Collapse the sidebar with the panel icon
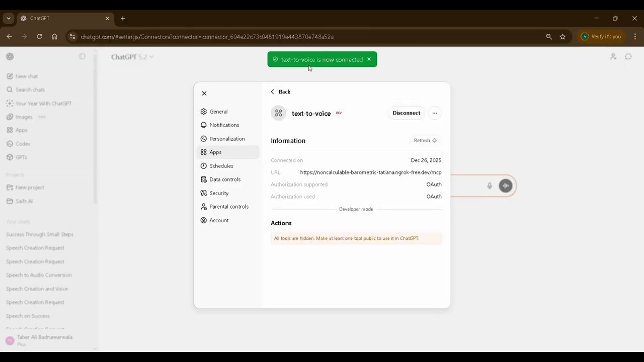This screenshot has width=644, height=362. 82,57
